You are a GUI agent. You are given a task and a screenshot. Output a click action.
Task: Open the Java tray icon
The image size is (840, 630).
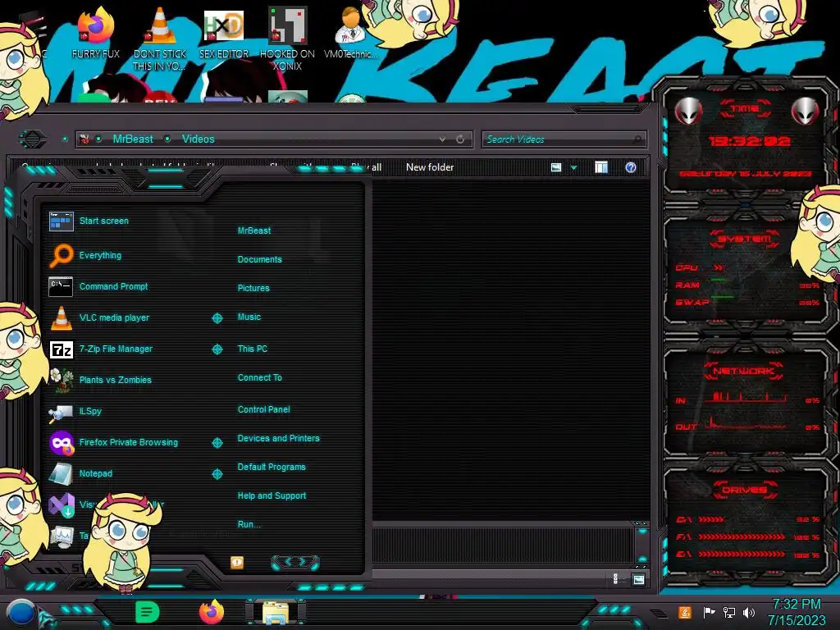(685, 612)
